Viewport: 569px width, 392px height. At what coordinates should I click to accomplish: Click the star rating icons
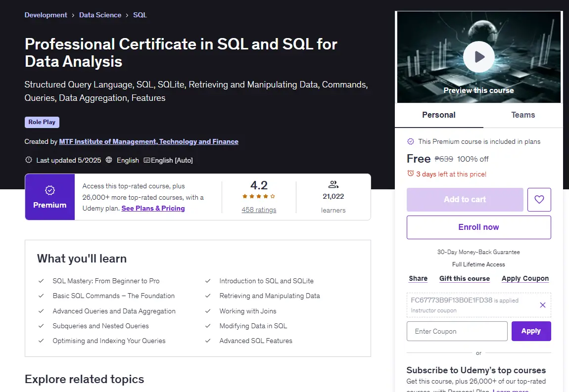coord(259,196)
